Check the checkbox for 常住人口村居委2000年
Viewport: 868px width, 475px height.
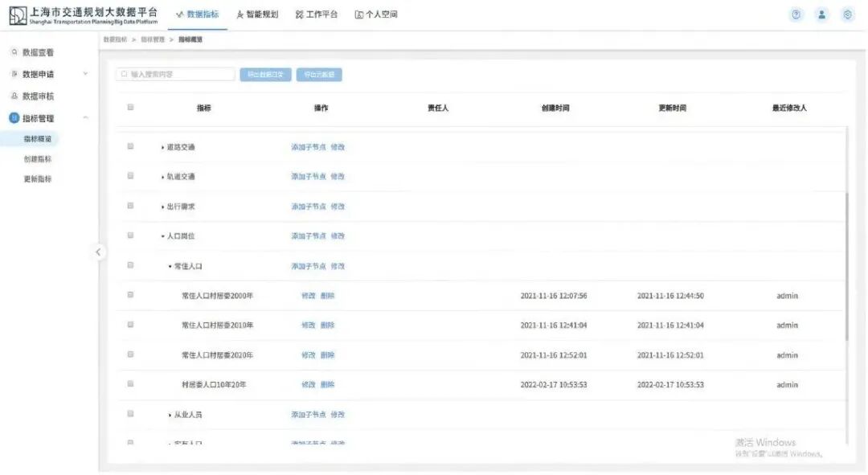[x=129, y=295]
